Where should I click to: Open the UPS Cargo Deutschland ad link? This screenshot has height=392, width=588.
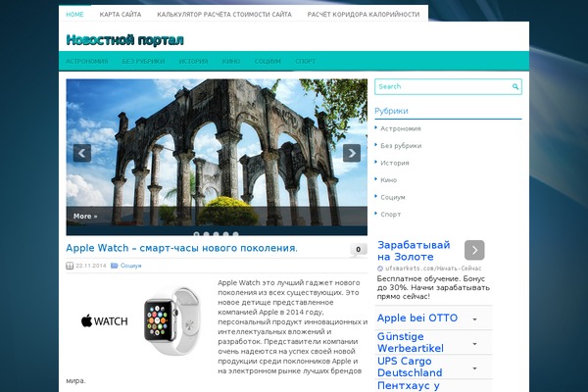pos(410,367)
